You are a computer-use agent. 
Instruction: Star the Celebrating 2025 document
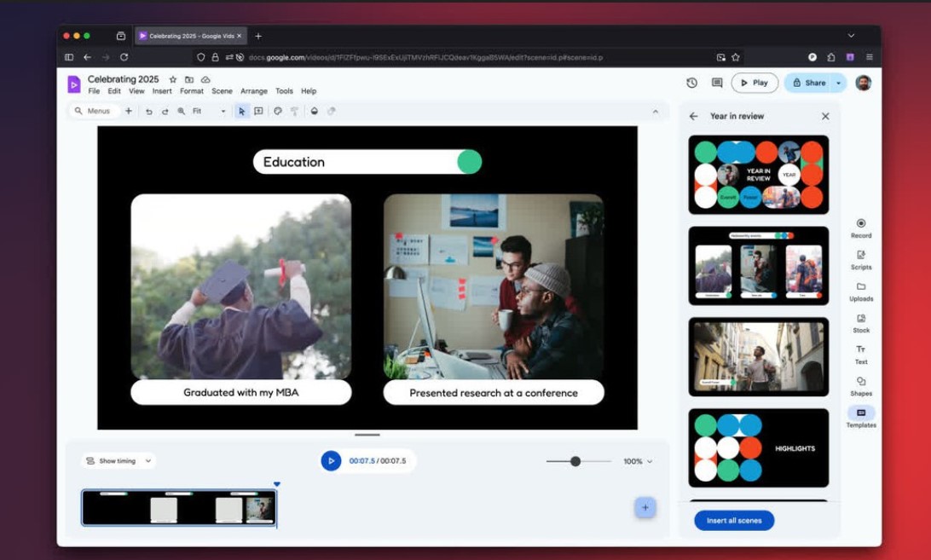point(173,79)
